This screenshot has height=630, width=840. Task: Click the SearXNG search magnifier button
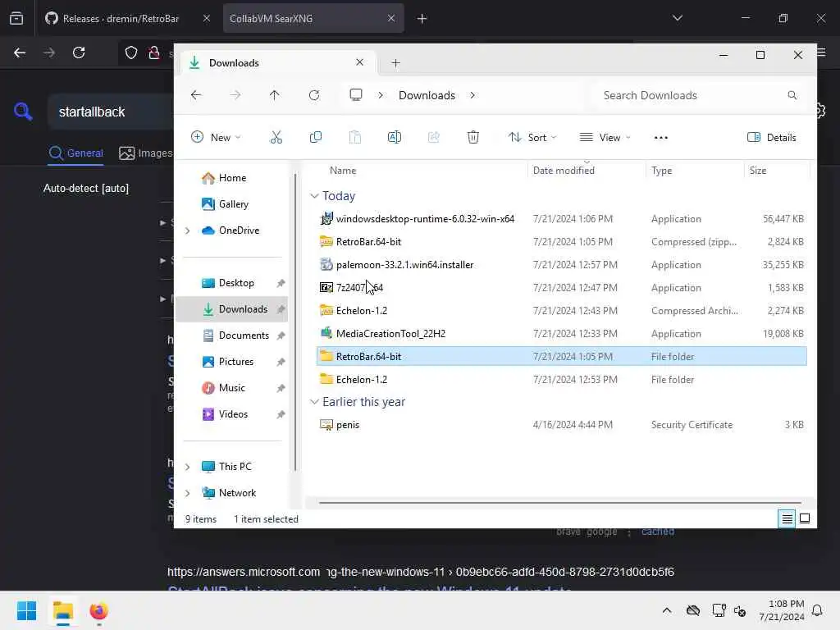tap(23, 112)
